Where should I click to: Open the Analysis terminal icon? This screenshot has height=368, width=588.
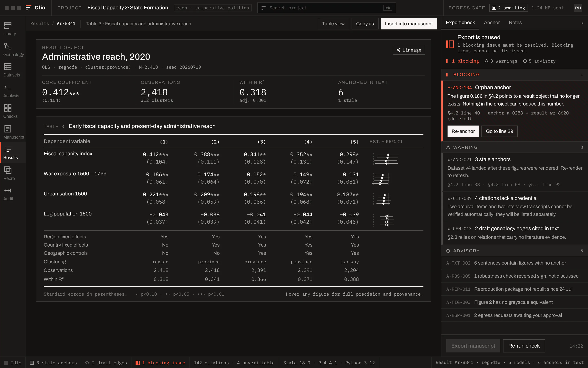click(8, 87)
